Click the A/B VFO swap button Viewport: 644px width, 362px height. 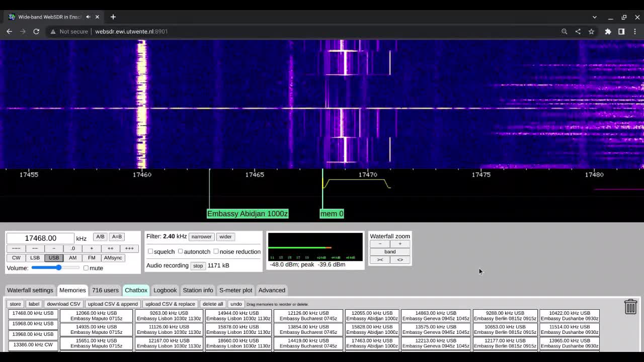[x=100, y=237]
